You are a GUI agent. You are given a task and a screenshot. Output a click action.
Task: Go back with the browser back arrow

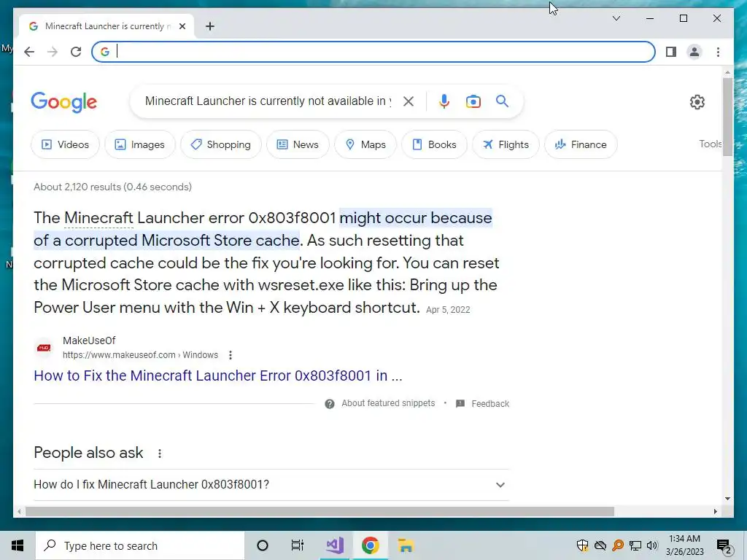[x=29, y=52]
